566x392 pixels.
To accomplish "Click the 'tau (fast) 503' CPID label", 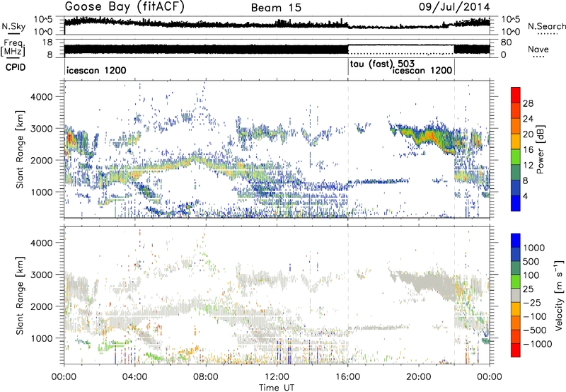I will click(382, 64).
